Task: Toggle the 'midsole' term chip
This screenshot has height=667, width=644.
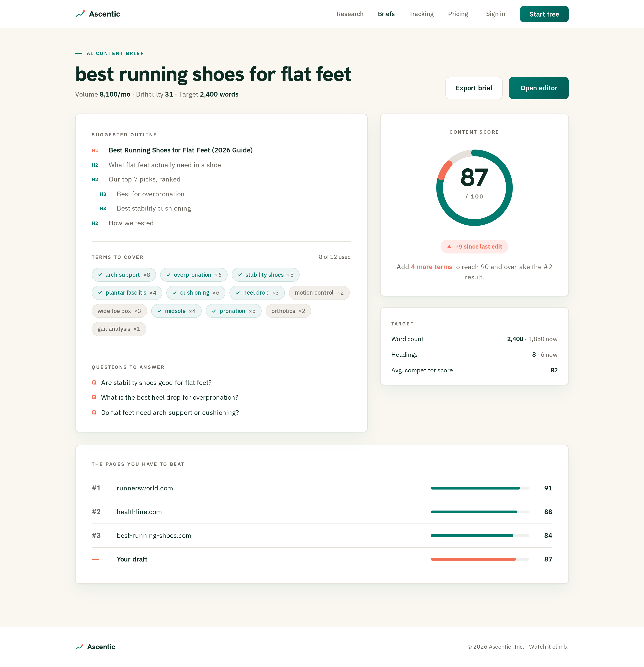Action: point(176,311)
